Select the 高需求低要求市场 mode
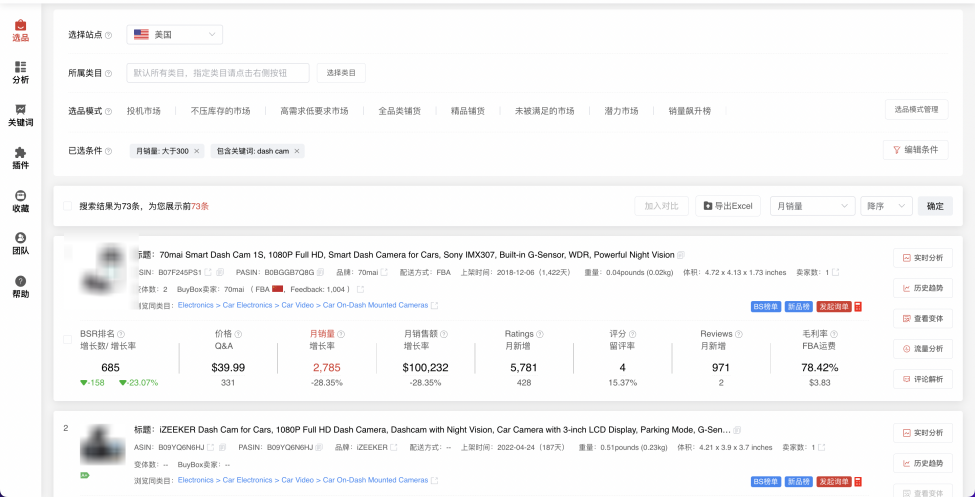Image resolution: width=975 pixels, height=497 pixels. pyautogui.click(x=314, y=111)
